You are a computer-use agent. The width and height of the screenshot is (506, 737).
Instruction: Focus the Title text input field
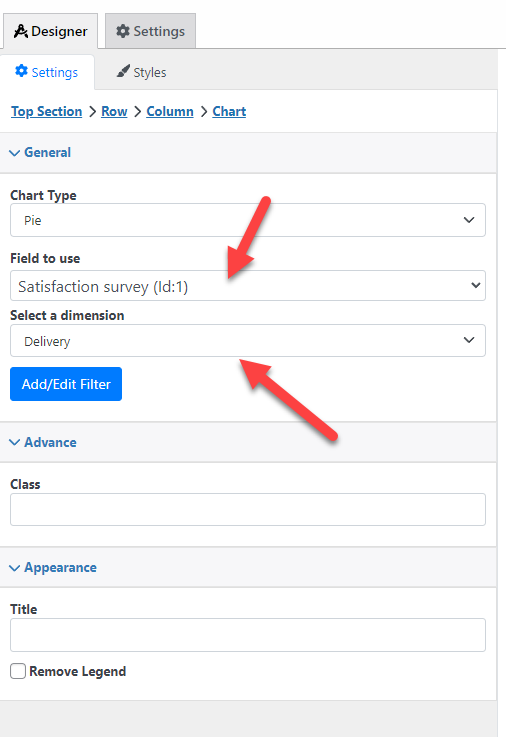(x=248, y=635)
